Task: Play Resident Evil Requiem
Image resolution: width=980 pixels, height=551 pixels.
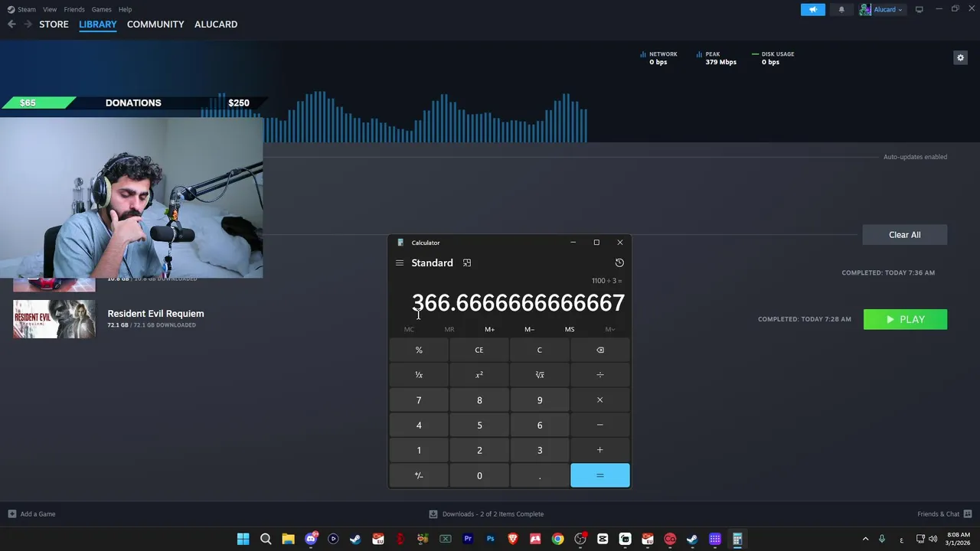Action: coord(905,319)
